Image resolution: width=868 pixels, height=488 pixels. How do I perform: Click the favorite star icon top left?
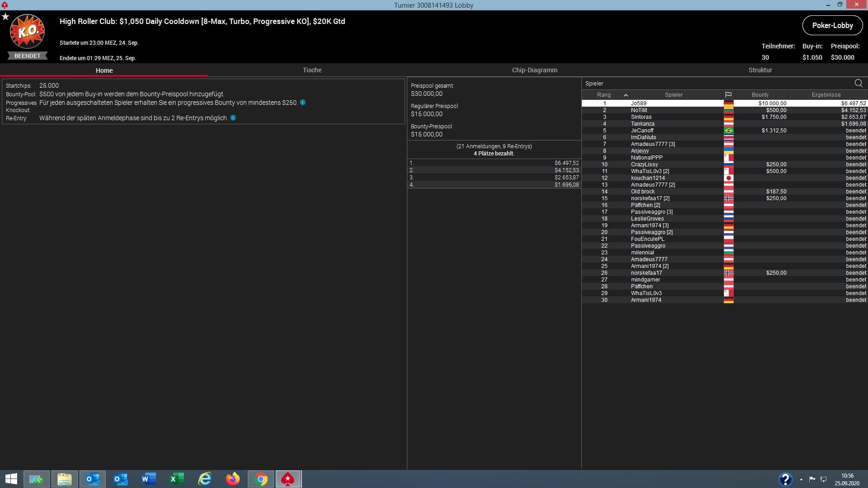[5, 17]
